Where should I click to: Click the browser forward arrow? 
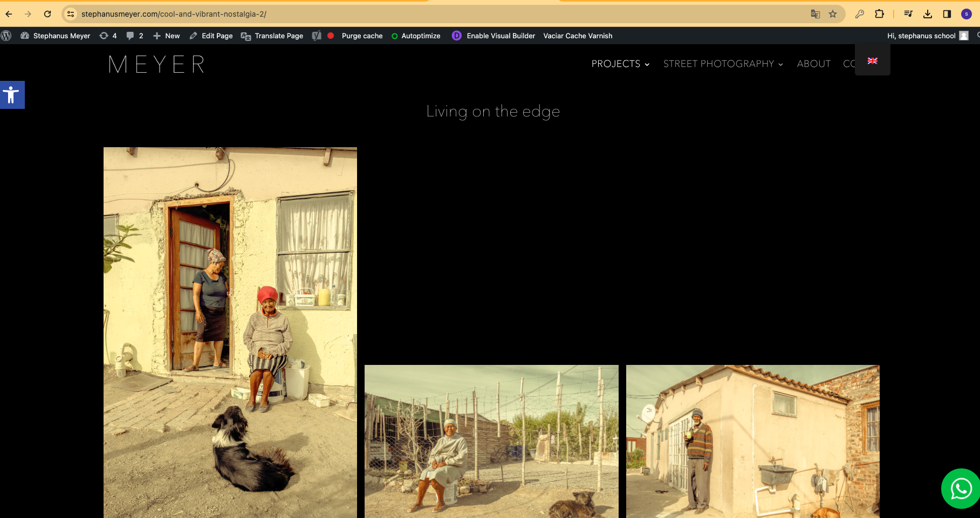(28, 14)
